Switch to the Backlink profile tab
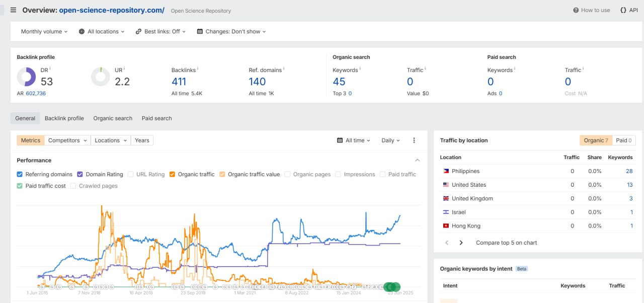Image resolution: width=644 pixels, height=303 pixels. (x=64, y=118)
